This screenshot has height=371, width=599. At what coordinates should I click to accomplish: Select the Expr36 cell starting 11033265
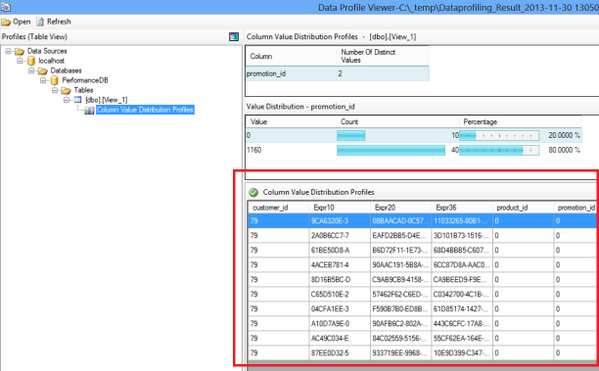(461, 221)
